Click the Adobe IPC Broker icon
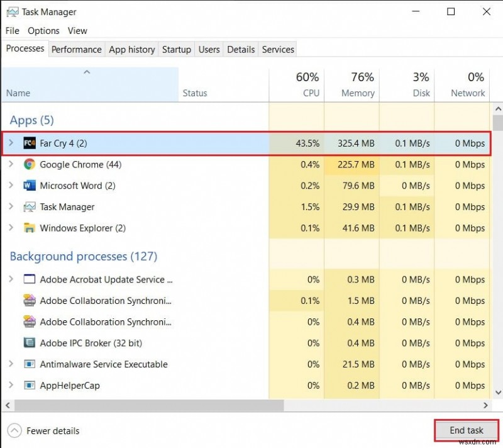Viewport: 503px width, 448px height. pos(29,343)
